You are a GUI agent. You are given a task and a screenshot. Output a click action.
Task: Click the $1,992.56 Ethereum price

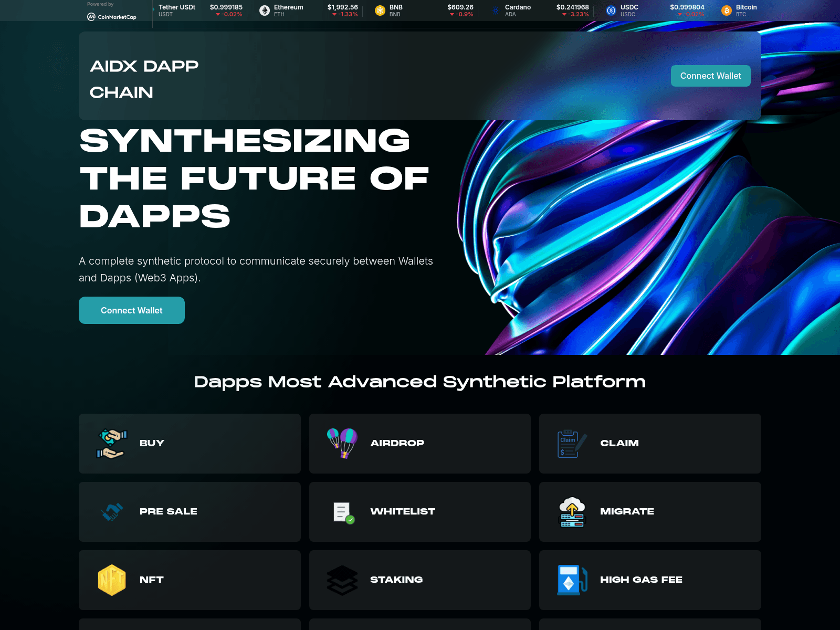[x=343, y=7]
